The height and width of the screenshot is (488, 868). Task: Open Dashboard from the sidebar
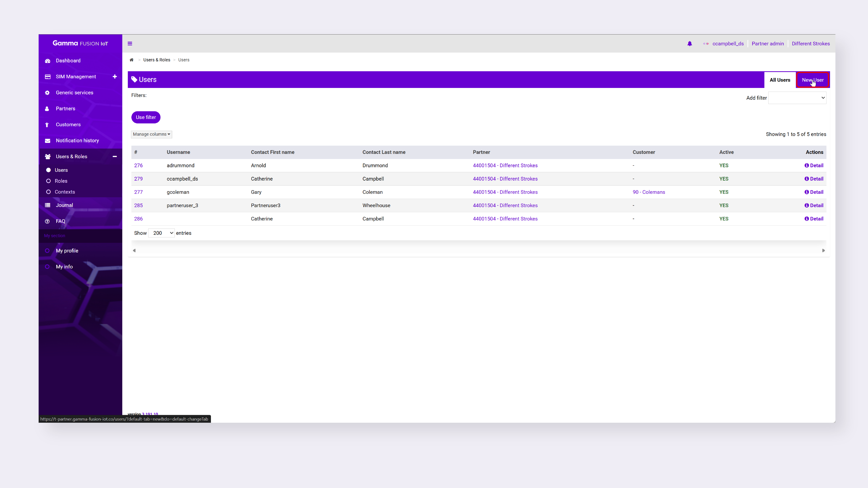(x=68, y=61)
